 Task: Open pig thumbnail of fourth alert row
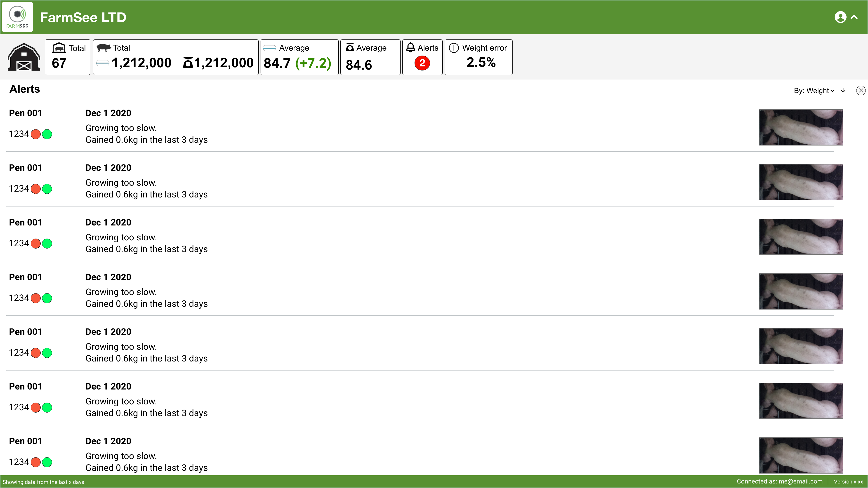[801, 291]
